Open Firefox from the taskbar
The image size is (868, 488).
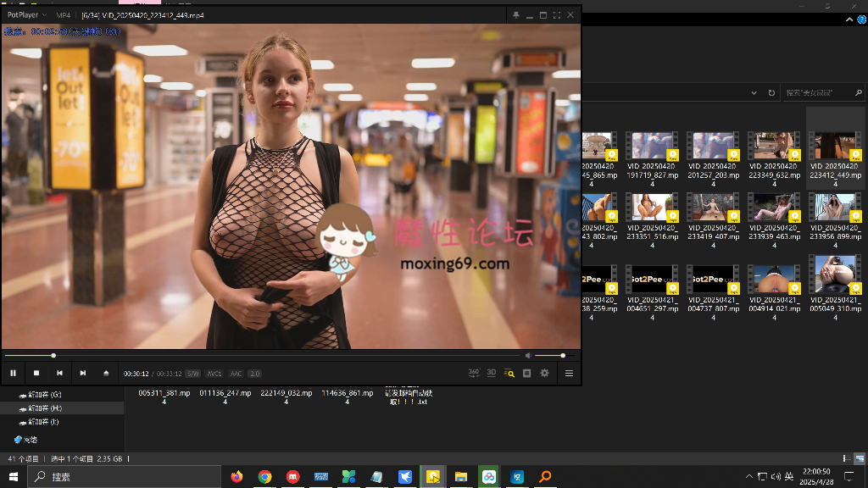(x=236, y=477)
